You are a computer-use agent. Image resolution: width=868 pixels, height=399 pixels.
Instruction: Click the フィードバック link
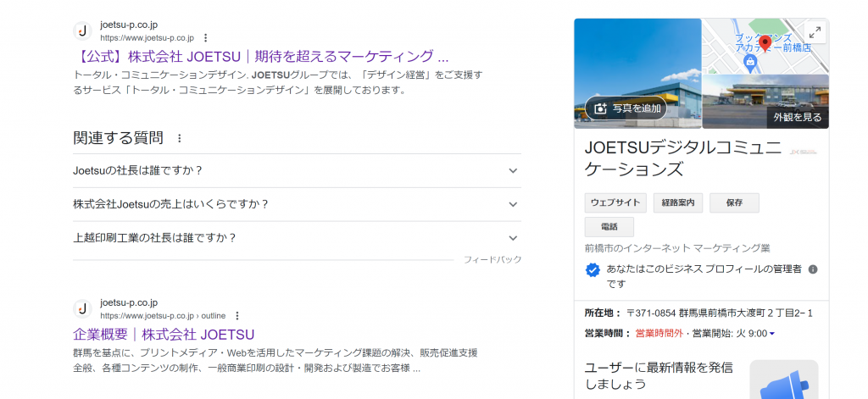[x=492, y=259]
